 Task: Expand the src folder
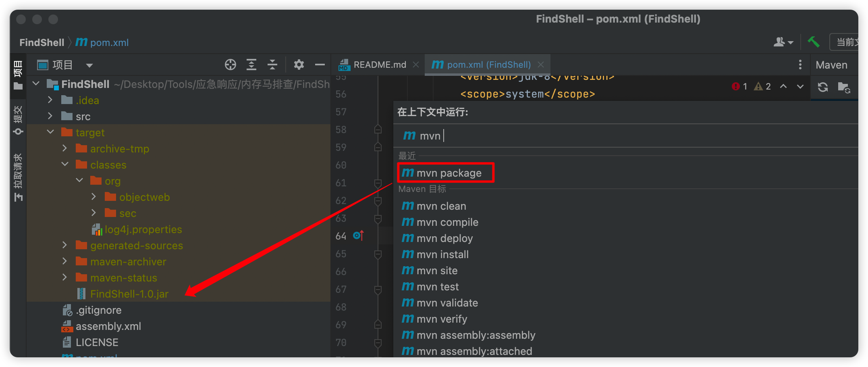[x=50, y=116]
